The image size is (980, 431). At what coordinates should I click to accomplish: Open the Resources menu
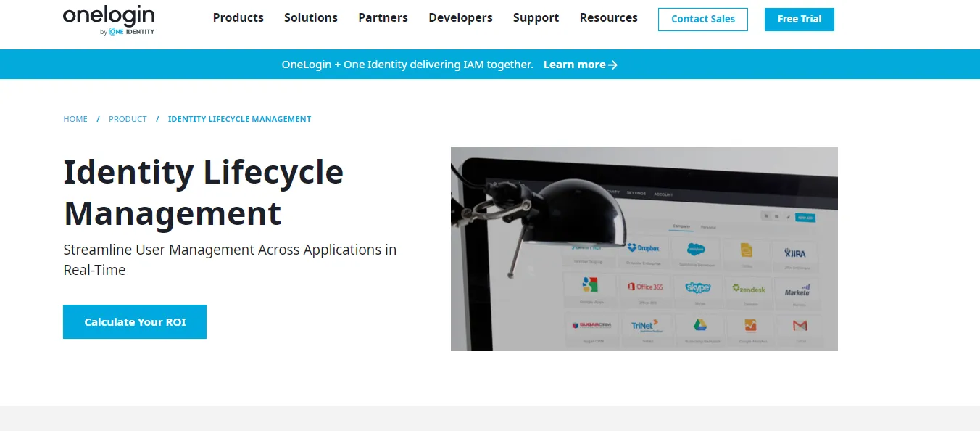[x=609, y=17]
